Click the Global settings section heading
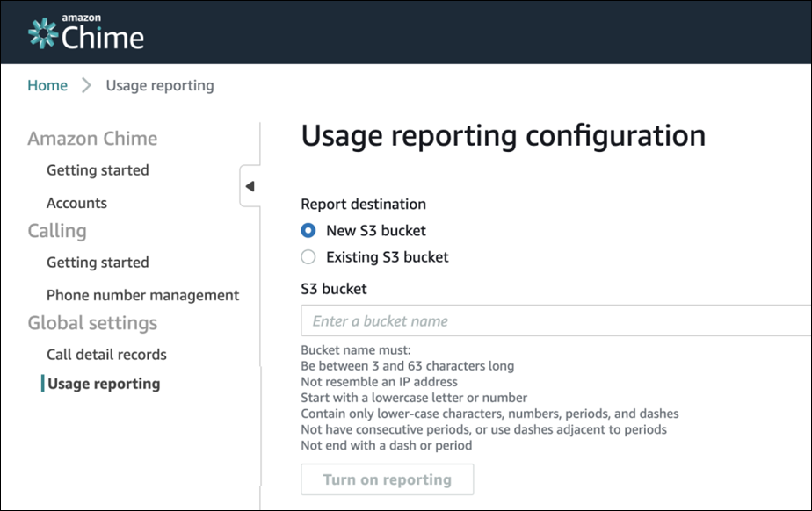Image resolution: width=812 pixels, height=511 pixels. coord(91,323)
